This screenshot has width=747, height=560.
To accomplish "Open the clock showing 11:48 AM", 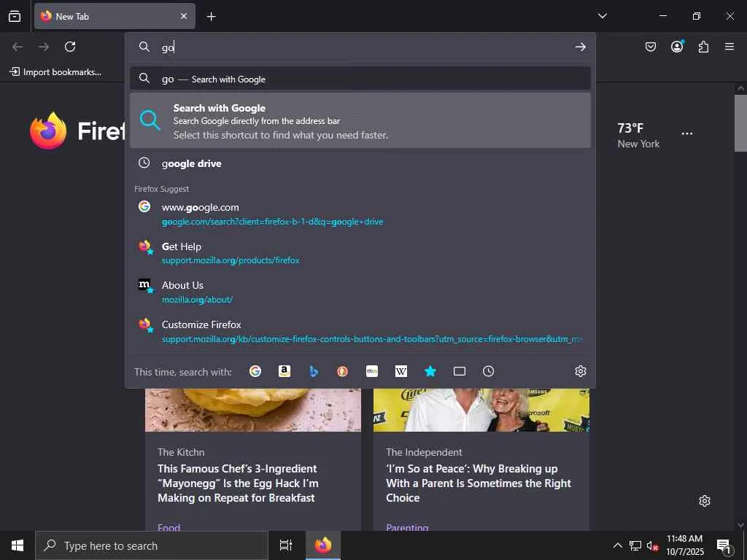I will point(684,545).
